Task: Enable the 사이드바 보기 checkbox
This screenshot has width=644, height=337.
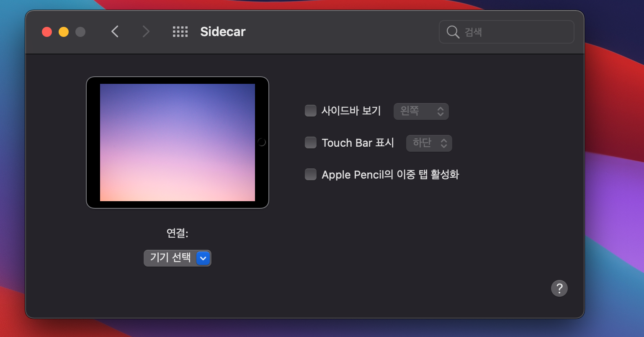Action: coord(311,111)
